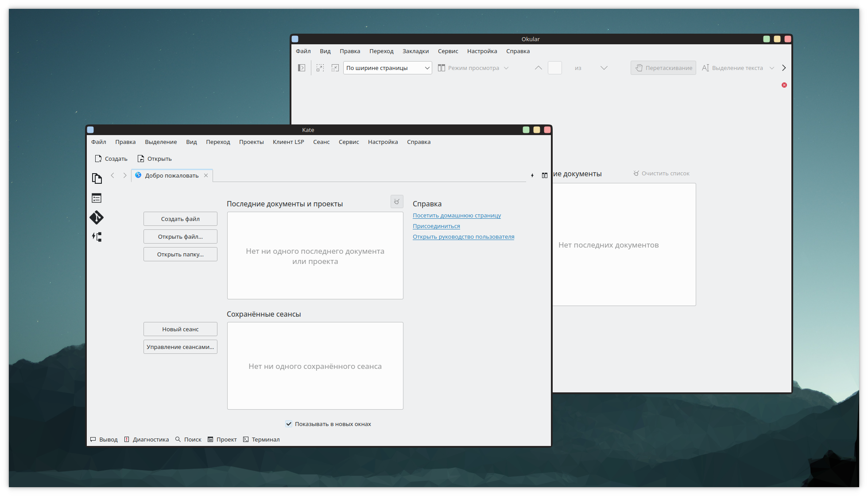Screen dimensions: 868x496
Task: Go to next tab arrow in Kate
Action: 125,175
